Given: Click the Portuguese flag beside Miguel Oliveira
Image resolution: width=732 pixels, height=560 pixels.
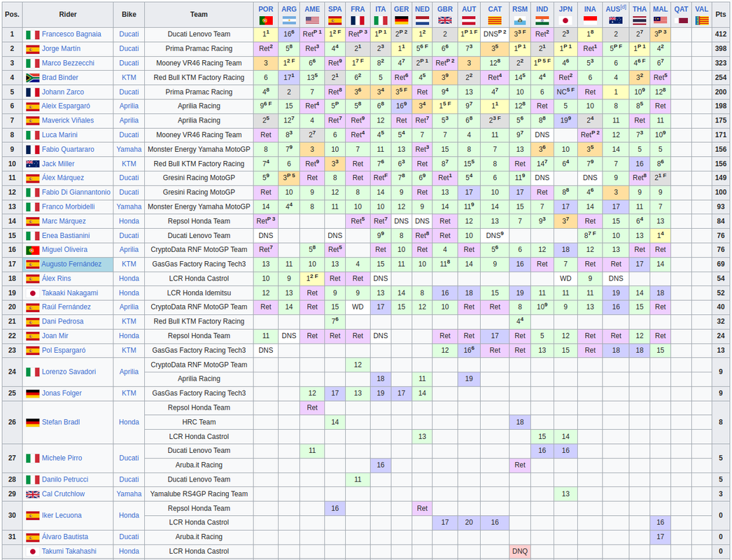Looking at the screenshot, I should [33, 250].
